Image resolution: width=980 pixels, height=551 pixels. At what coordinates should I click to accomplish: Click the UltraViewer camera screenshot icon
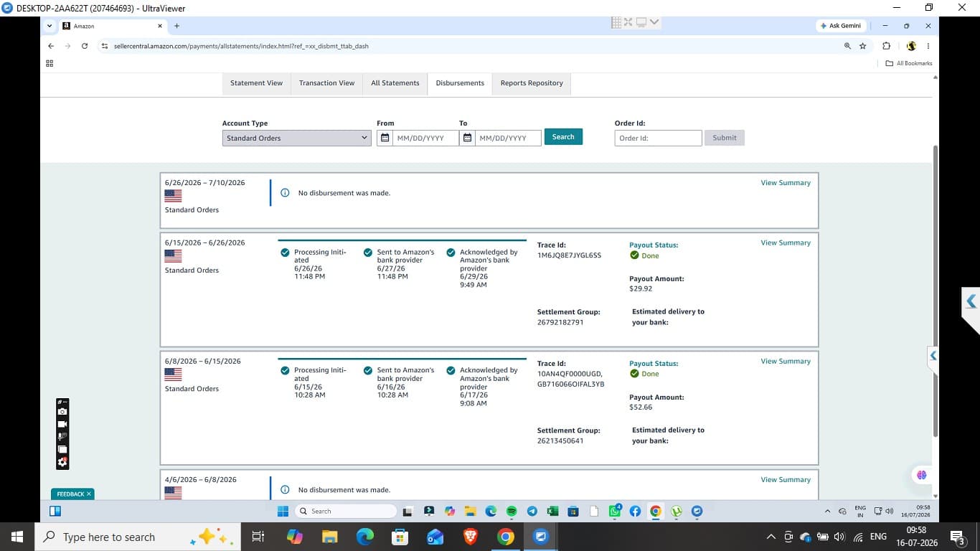(62, 411)
